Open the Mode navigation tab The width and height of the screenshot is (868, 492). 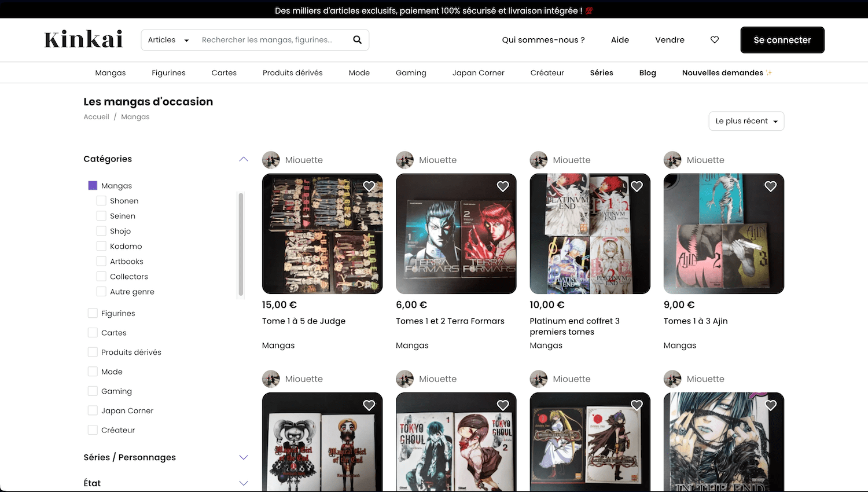pyautogui.click(x=359, y=73)
